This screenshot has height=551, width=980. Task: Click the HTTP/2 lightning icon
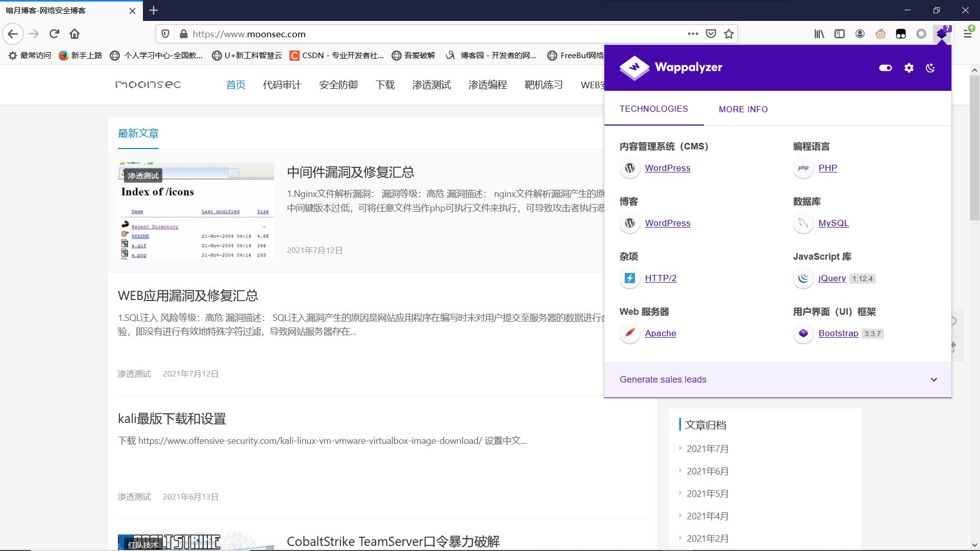[630, 278]
